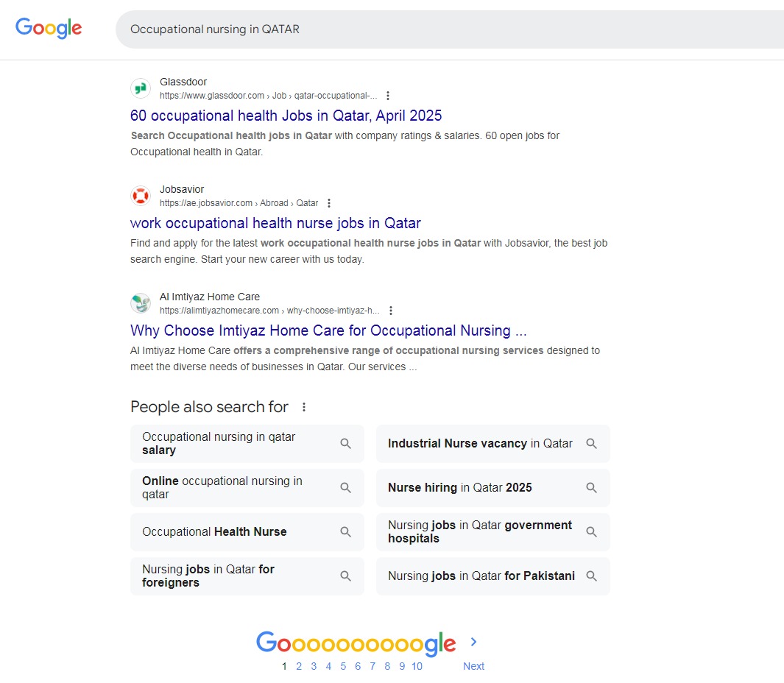Click the People also search for heading
The width and height of the screenshot is (784, 683).
(209, 407)
